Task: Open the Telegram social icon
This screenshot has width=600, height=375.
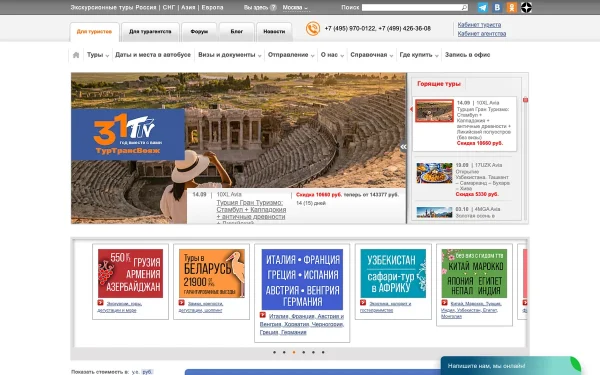Action: (483, 7)
